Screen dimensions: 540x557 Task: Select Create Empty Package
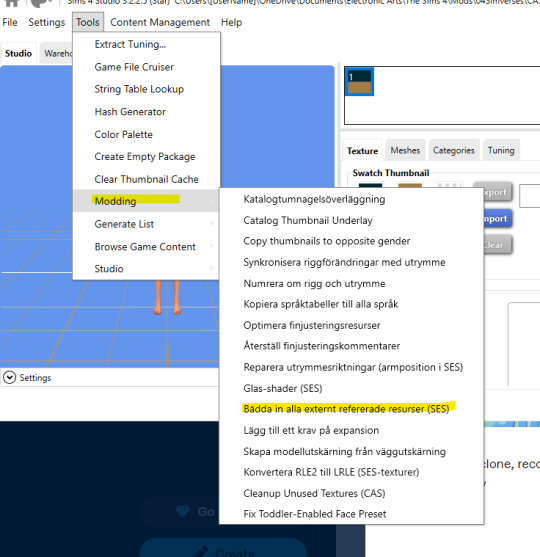click(x=145, y=157)
